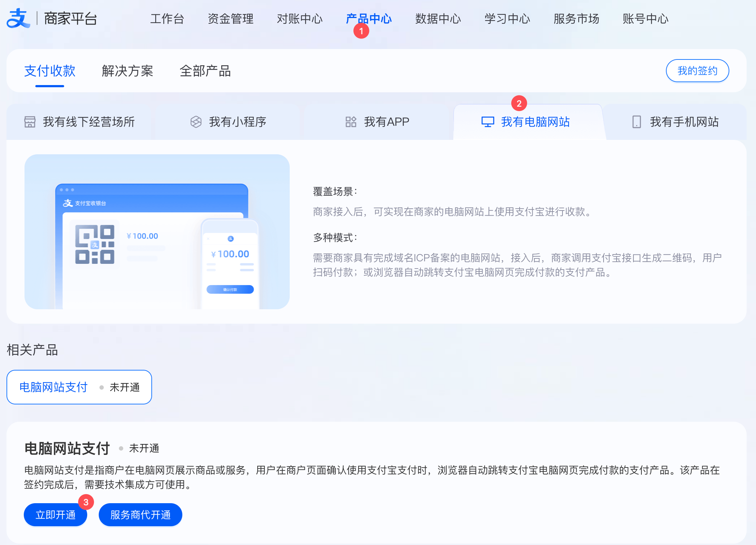Select 我有APP tab
This screenshot has height=545, width=756.
(x=377, y=122)
